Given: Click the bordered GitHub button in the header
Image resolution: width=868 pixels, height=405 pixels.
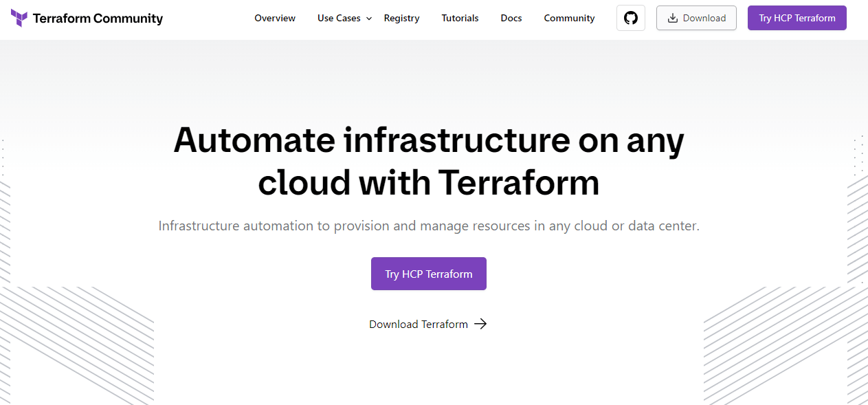Looking at the screenshot, I should (630, 18).
